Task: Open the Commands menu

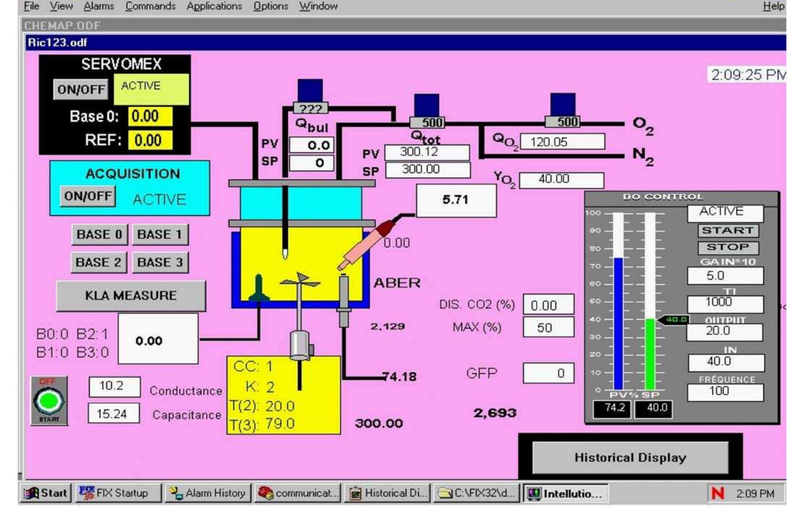Action: [150, 6]
